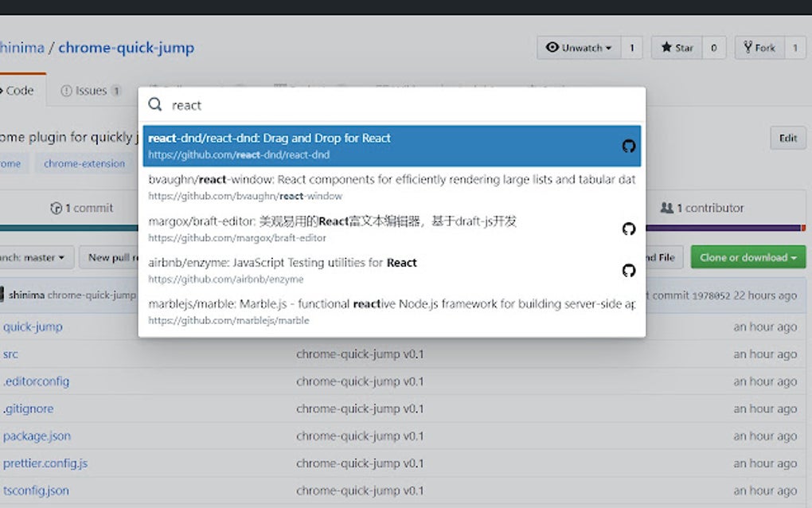Screen dimensions: 812x508
Task: Click the commit icon next to '1 commit'
Action: tap(55, 207)
